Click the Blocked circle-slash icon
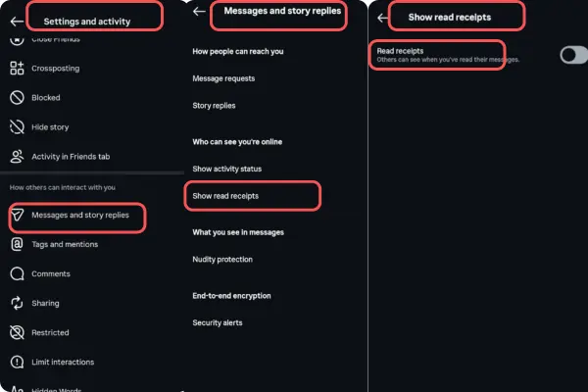 click(x=17, y=98)
